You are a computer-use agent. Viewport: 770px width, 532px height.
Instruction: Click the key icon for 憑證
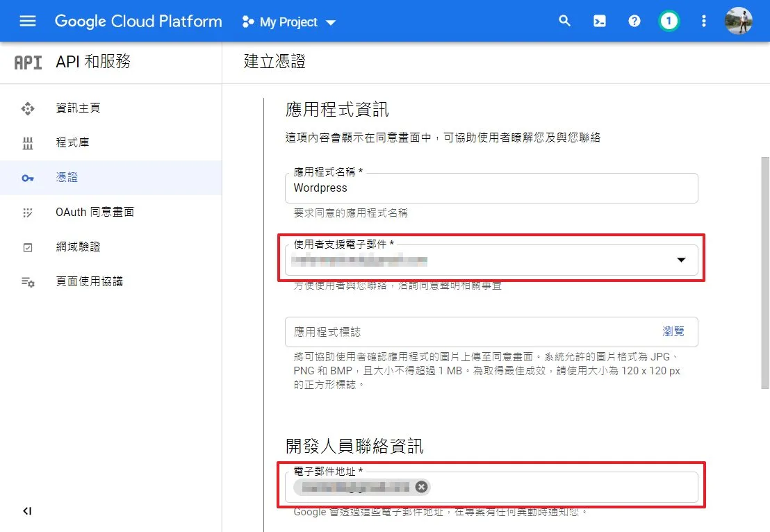[28, 178]
